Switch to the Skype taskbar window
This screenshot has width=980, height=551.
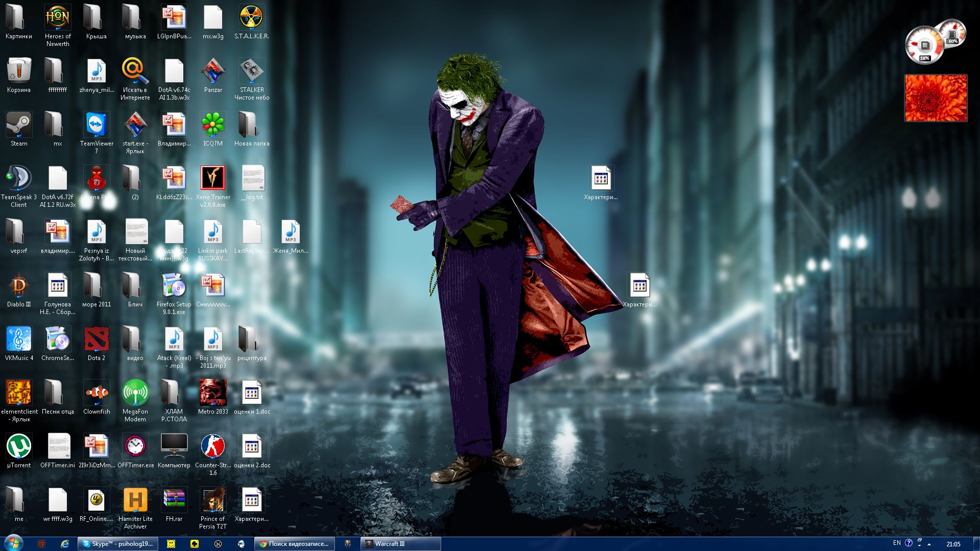pyautogui.click(x=118, y=544)
